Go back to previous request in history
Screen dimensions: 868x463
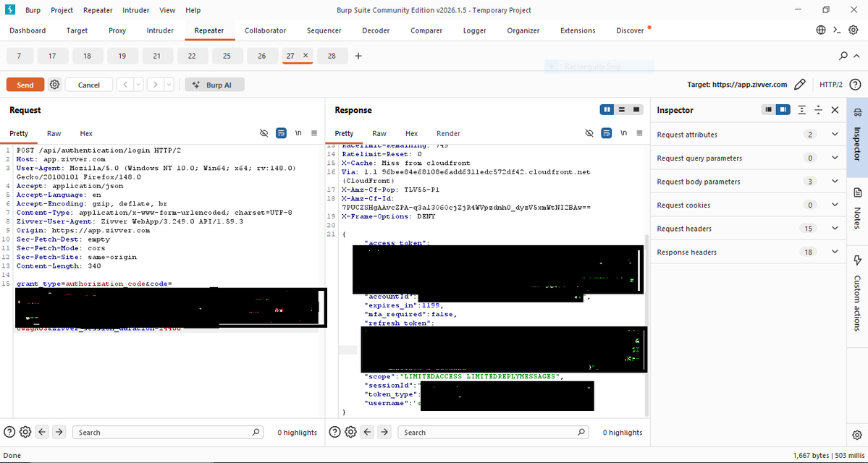[x=126, y=85]
